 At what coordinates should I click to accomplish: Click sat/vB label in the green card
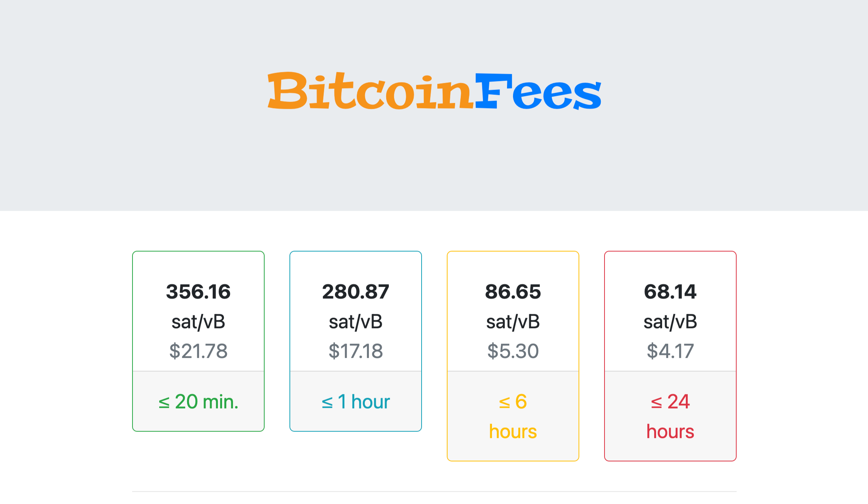point(198,322)
